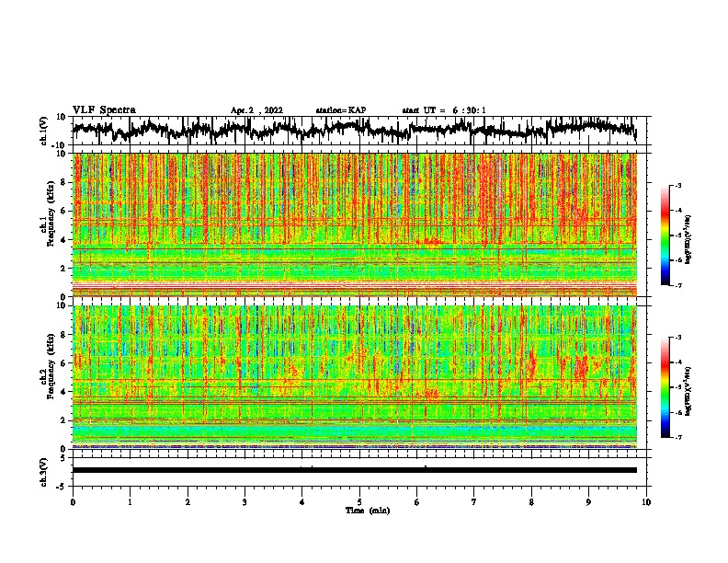The width and height of the screenshot is (728, 563).
Task: Click time axis tick label "9"
Action: click(588, 502)
